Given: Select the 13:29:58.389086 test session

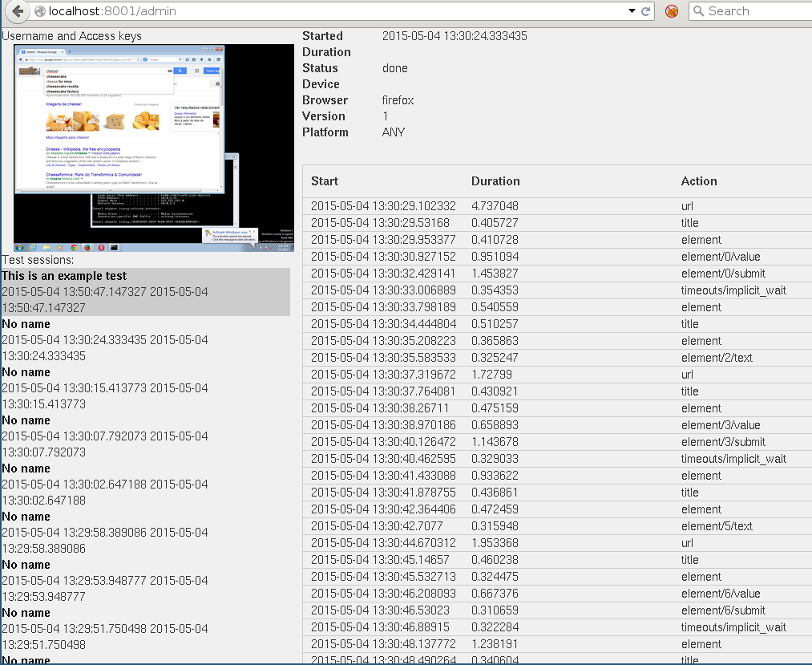Looking at the screenshot, I should pyautogui.click(x=104, y=533).
